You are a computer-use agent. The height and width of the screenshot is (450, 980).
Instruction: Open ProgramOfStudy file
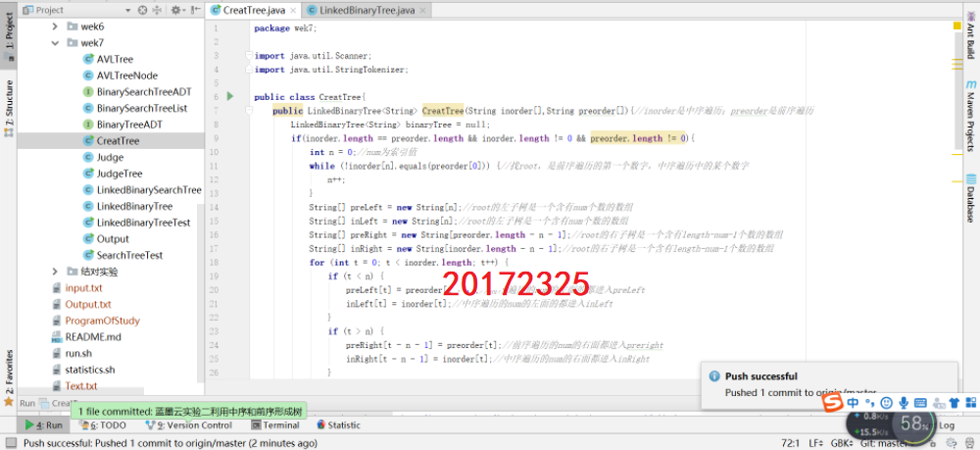point(102,321)
